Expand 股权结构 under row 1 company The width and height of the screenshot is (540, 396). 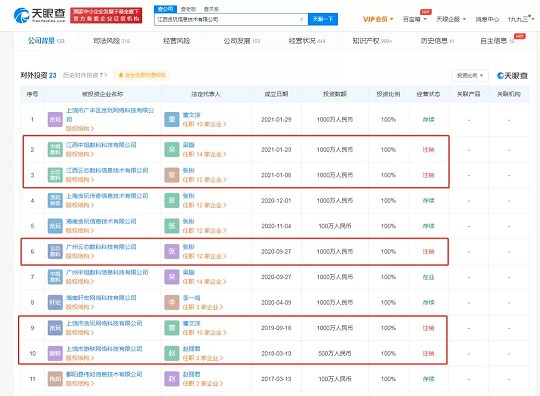80,128
